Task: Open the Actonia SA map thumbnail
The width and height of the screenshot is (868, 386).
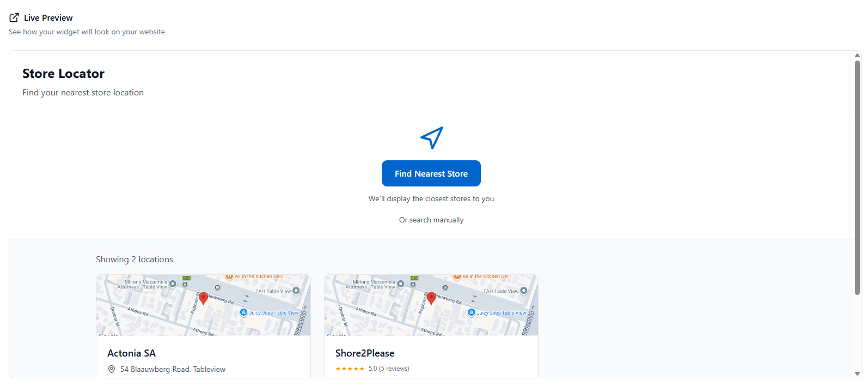Action: [x=203, y=305]
